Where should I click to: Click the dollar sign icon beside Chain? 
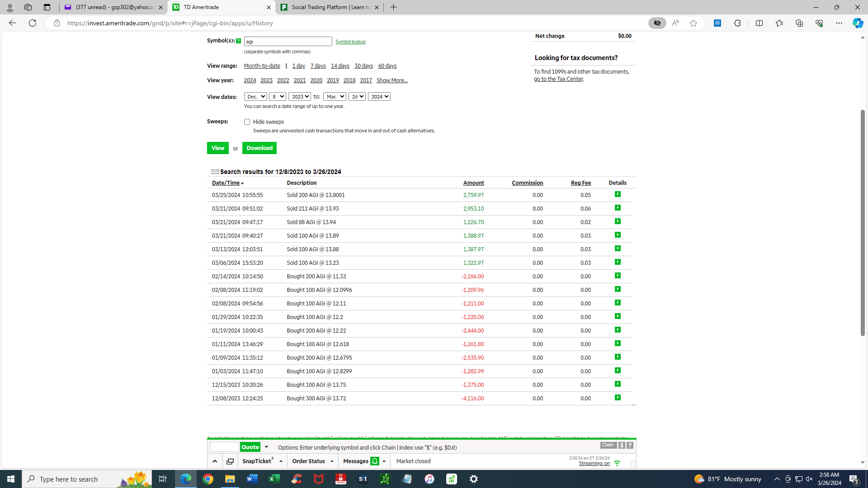pyautogui.click(x=622, y=446)
